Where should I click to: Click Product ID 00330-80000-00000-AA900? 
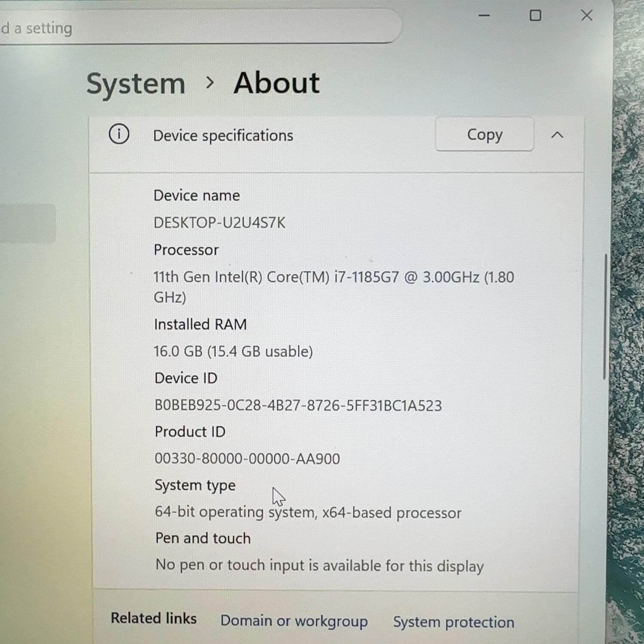click(247, 459)
